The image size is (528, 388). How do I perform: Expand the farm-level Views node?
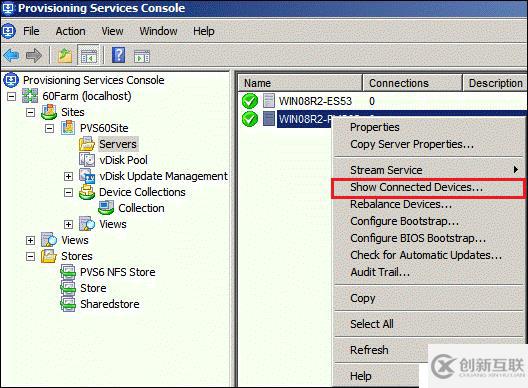(30, 240)
